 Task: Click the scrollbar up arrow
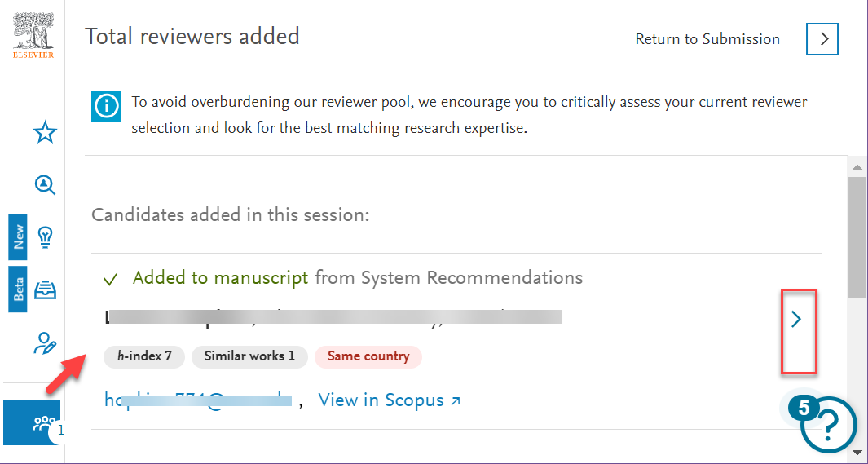tap(857, 166)
